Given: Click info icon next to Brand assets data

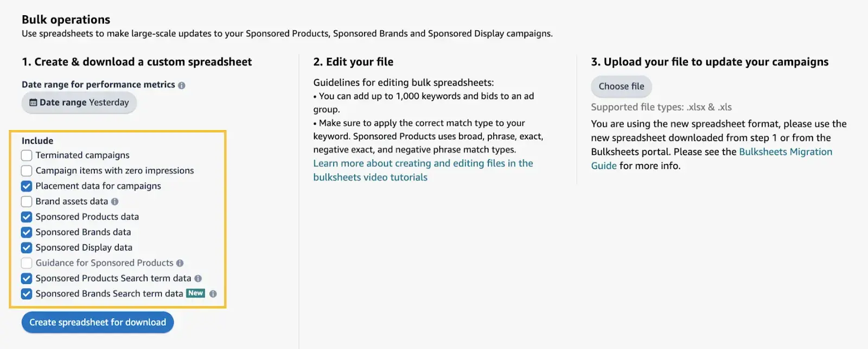Looking at the screenshot, I should (114, 202).
